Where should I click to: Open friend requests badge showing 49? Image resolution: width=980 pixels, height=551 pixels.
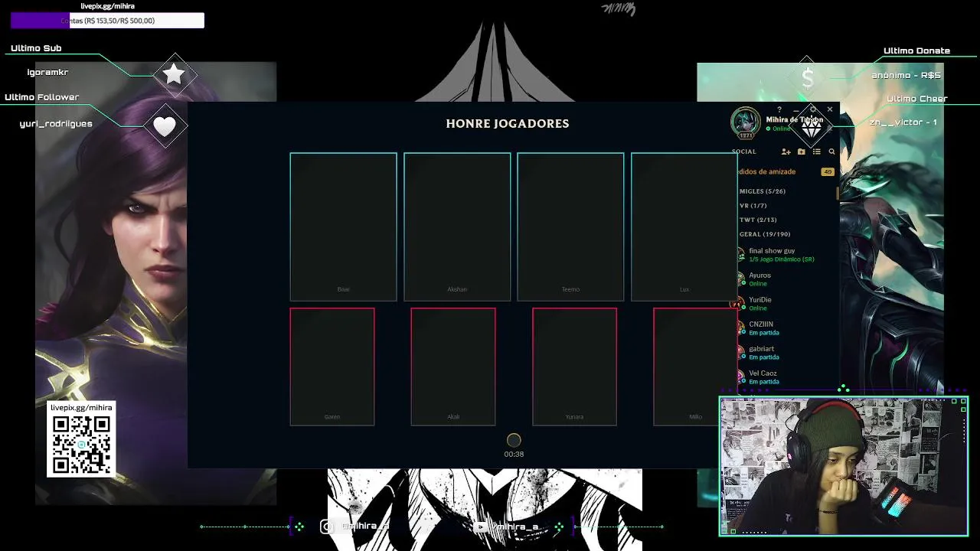(x=828, y=172)
